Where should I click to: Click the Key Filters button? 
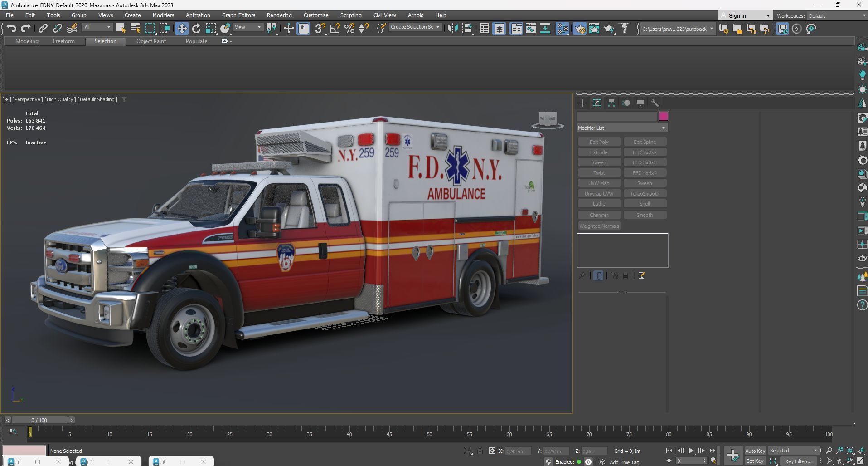(800, 461)
